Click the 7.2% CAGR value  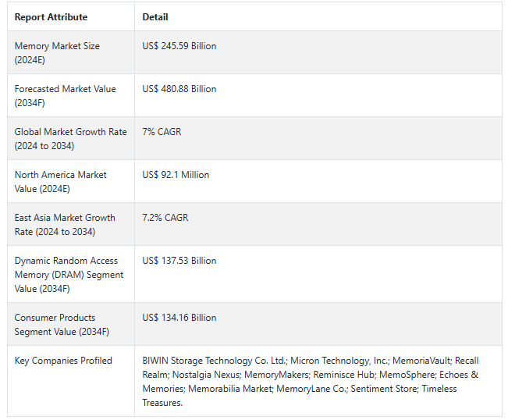165,218
